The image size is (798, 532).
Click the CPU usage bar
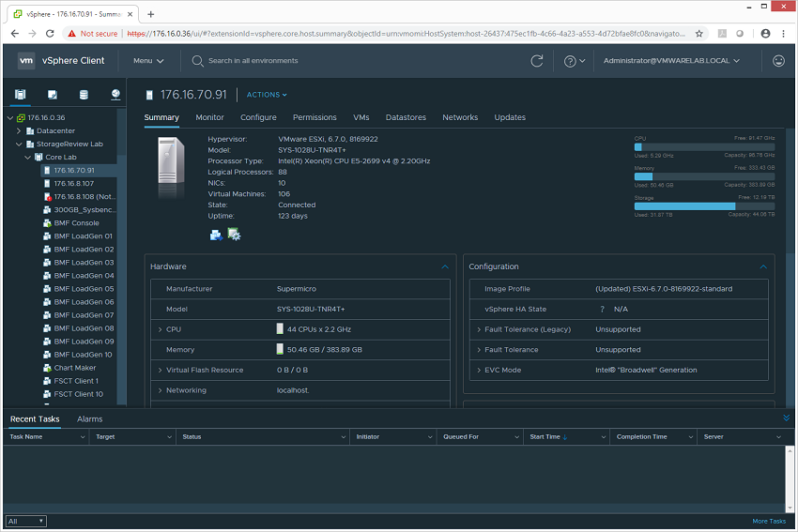(704, 147)
